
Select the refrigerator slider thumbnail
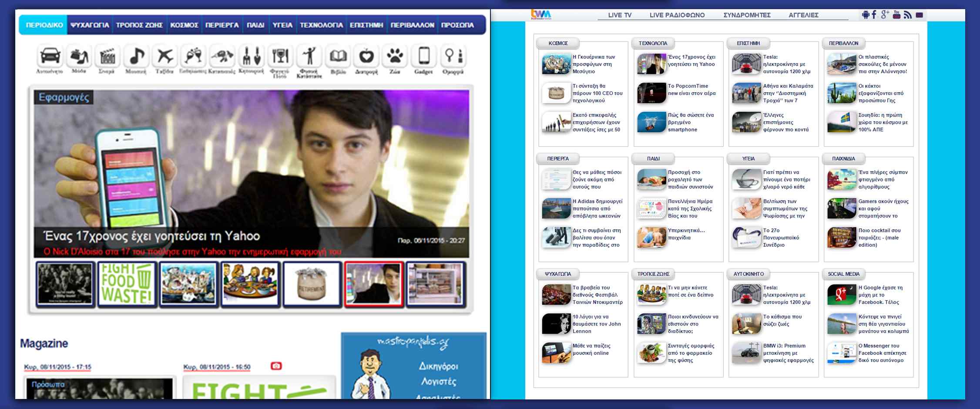click(x=436, y=284)
